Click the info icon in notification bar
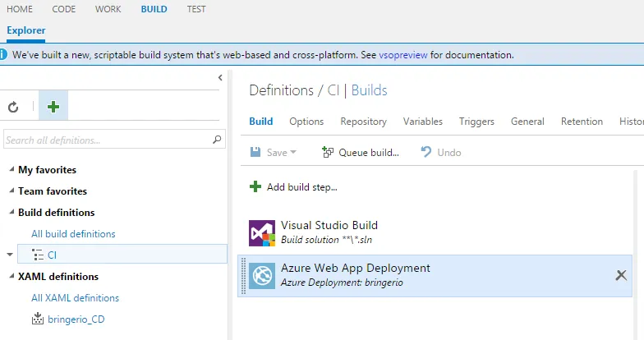Viewport: 644px width, 340px height. point(5,55)
